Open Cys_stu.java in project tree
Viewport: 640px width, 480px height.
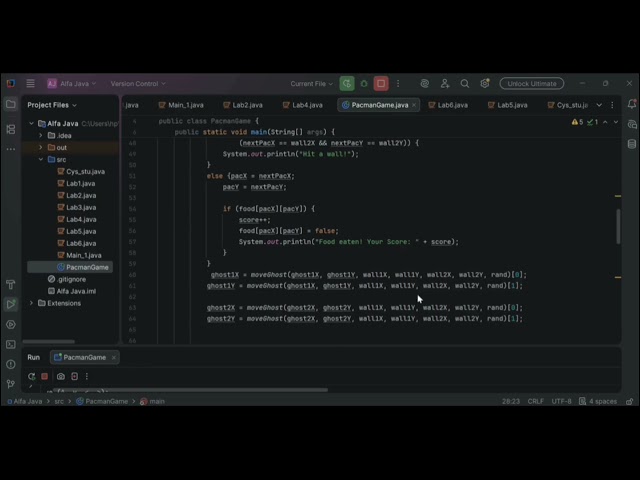coord(81,171)
